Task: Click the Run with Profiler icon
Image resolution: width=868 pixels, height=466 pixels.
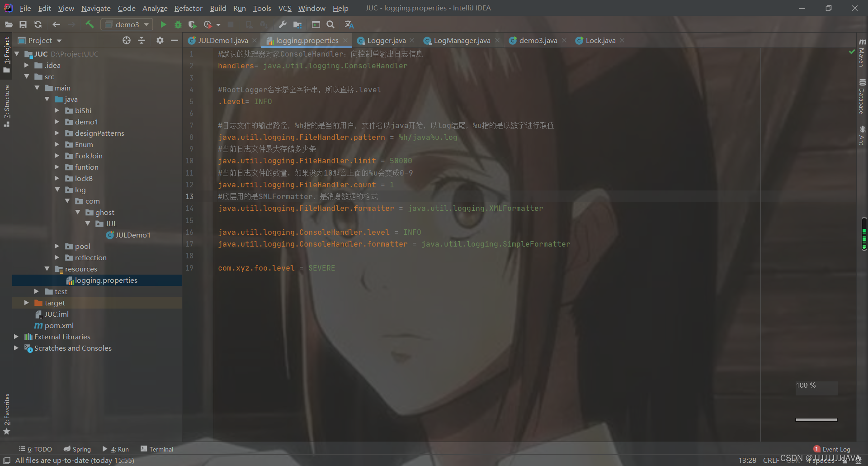Action: point(208,24)
